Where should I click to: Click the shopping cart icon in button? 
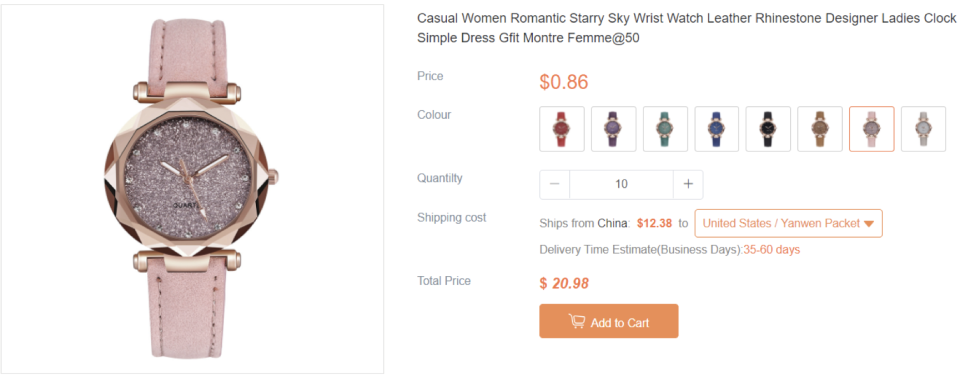(x=577, y=321)
